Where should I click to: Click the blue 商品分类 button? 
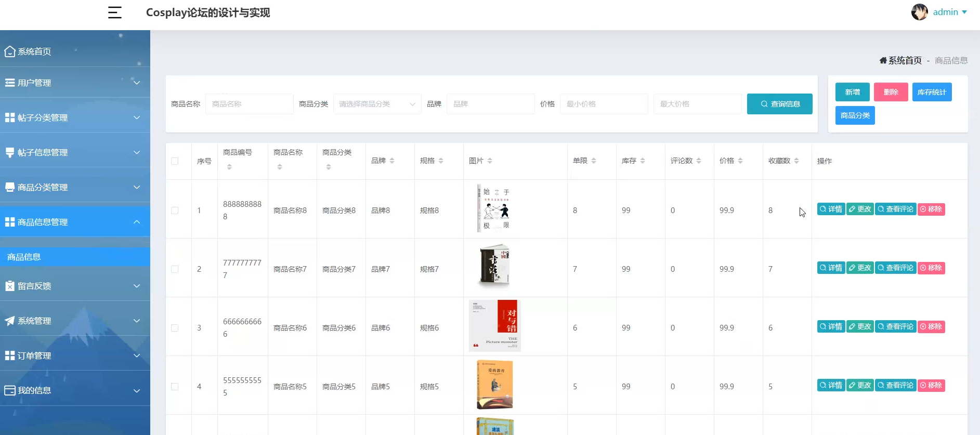coord(855,115)
